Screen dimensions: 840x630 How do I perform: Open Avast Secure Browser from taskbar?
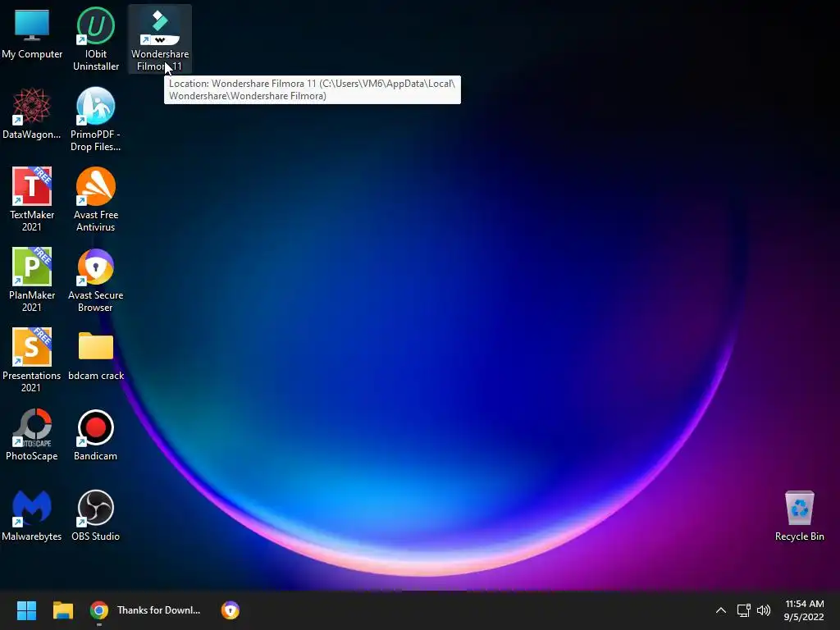click(x=231, y=610)
